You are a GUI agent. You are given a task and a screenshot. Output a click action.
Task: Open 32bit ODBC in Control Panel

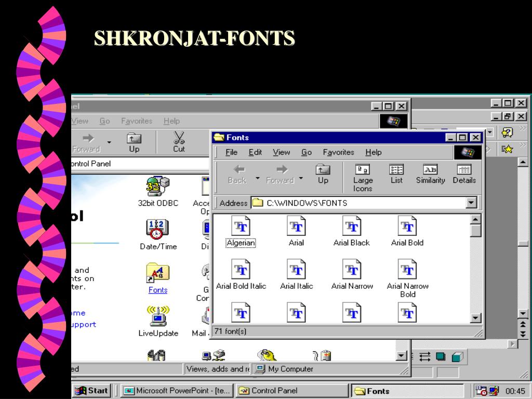[x=158, y=192]
